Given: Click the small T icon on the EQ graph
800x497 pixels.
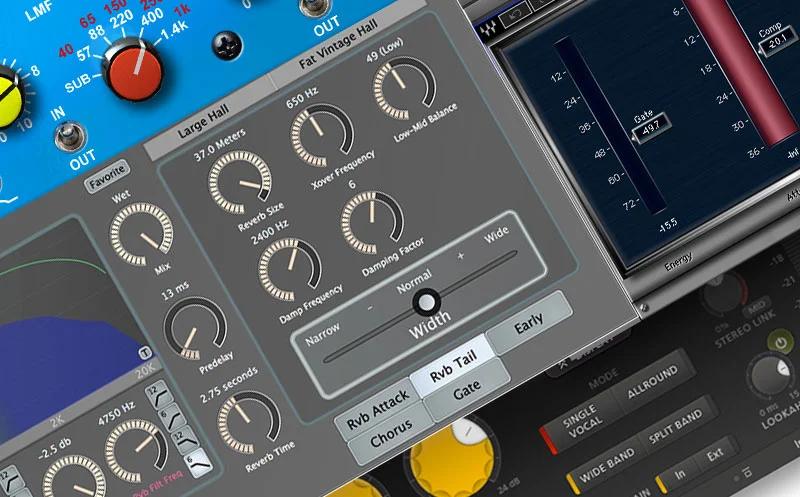Looking at the screenshot, I should pos(145,353).
